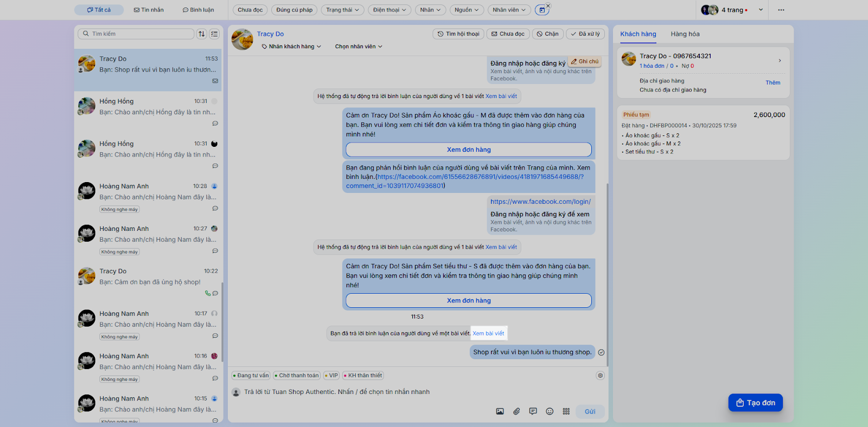The image size is (868, 427).
Task: Open the Trạng thái dropdown
Action: tap(342, 10)
